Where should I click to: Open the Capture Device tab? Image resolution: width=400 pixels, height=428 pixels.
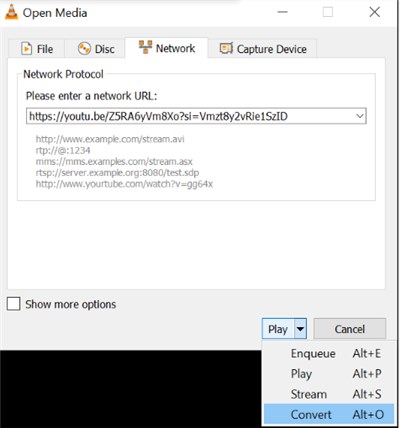click(263, 49)
